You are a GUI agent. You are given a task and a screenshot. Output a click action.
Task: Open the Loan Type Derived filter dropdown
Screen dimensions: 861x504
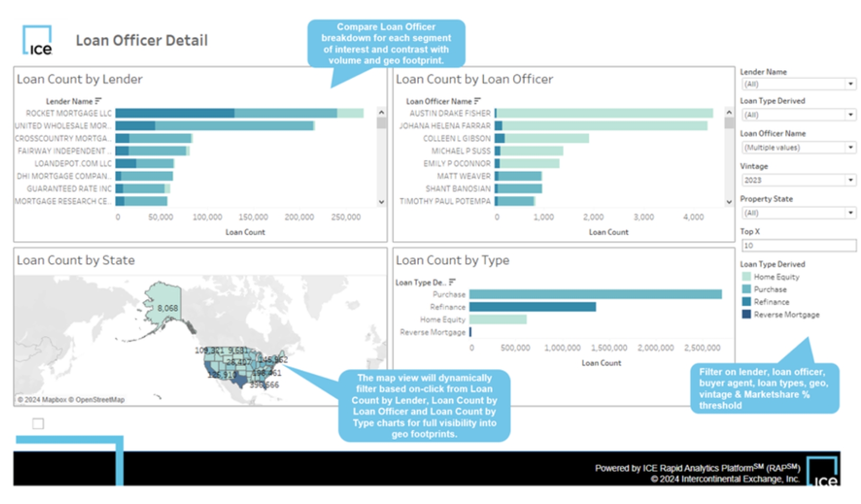[x=798, y=114]
